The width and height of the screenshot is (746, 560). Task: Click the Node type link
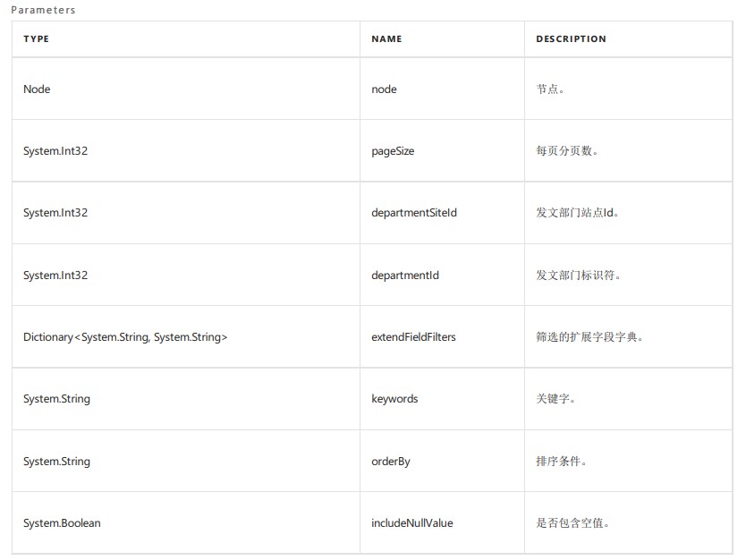[x=37, y=89]
